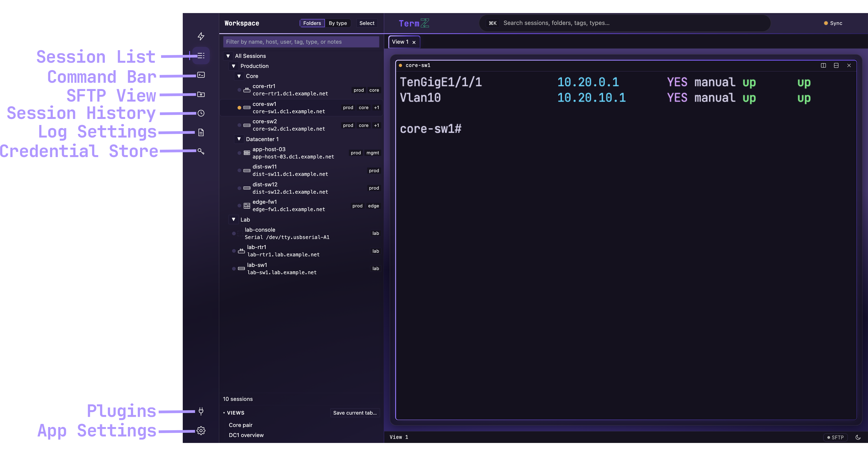Collapse the All Sessions tree
This screenshot has width=868, height=456.
[x=228, y=56]
